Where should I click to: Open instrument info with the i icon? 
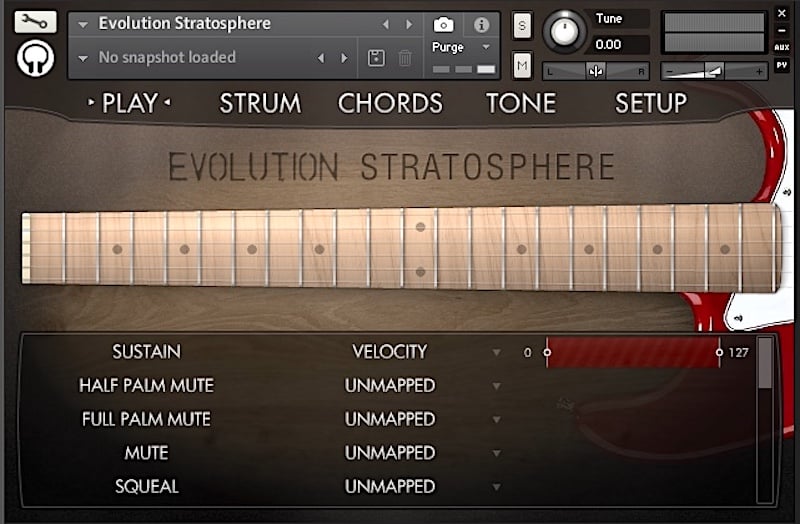pos(481,24)
